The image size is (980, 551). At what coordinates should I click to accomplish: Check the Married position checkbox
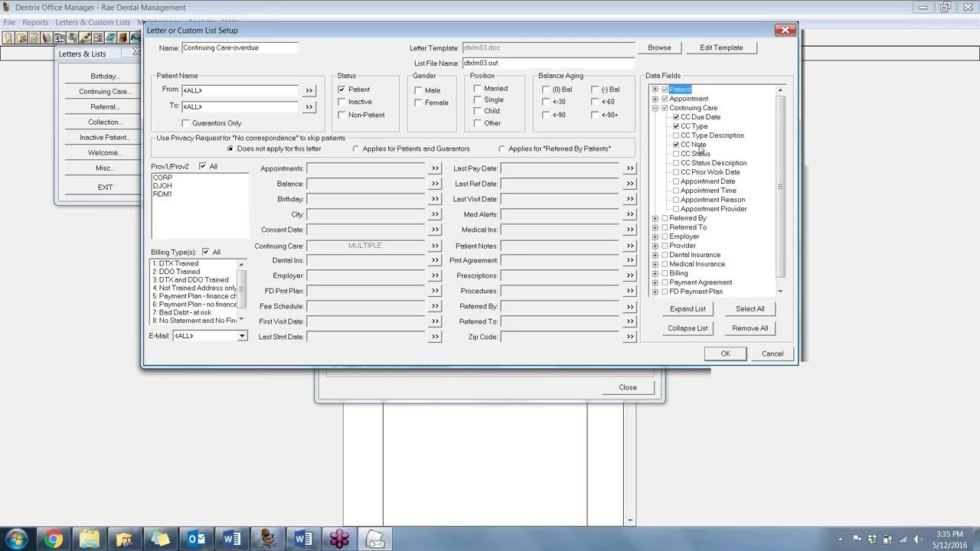478,89
